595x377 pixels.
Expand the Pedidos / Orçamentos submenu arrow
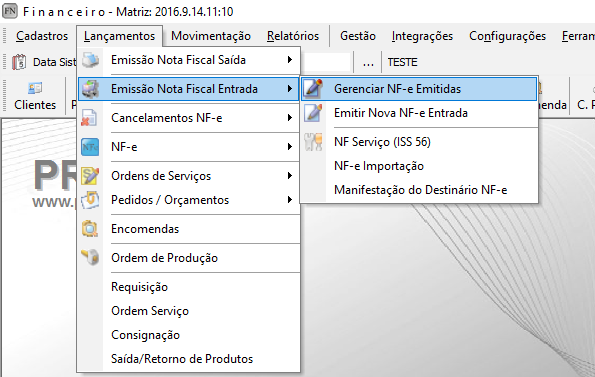(290, 200)
